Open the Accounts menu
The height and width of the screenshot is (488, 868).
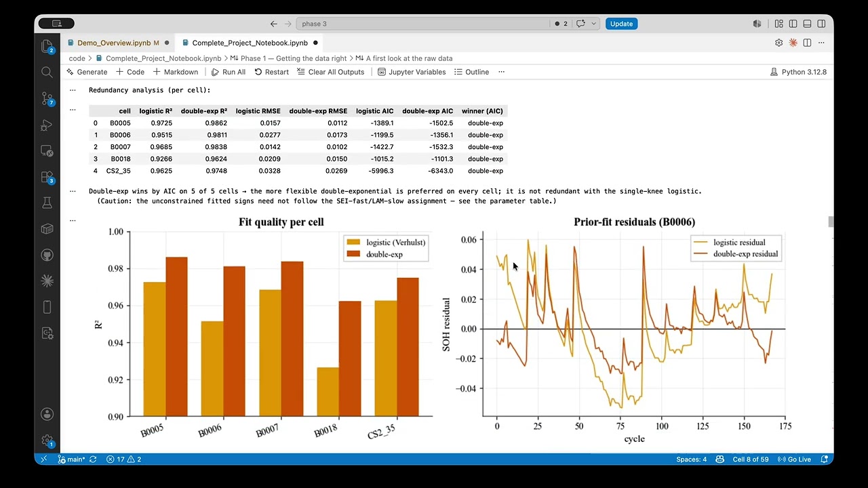pyautogui.click(x=47, y=413)
